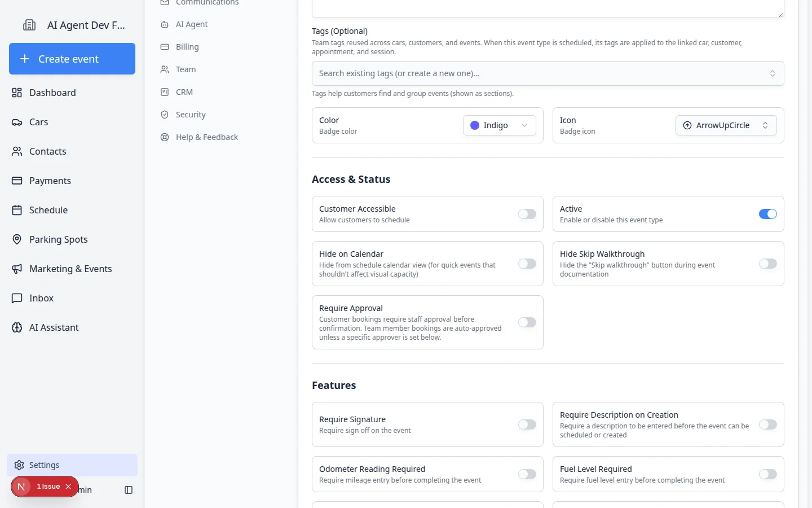Open the Contacts page link
The width and height of the screenshot is (812, 508).
(48, 151)
